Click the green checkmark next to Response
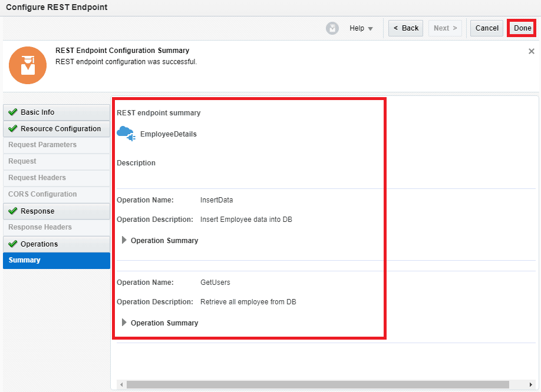 pyautogui.click(x=13, y=211)
